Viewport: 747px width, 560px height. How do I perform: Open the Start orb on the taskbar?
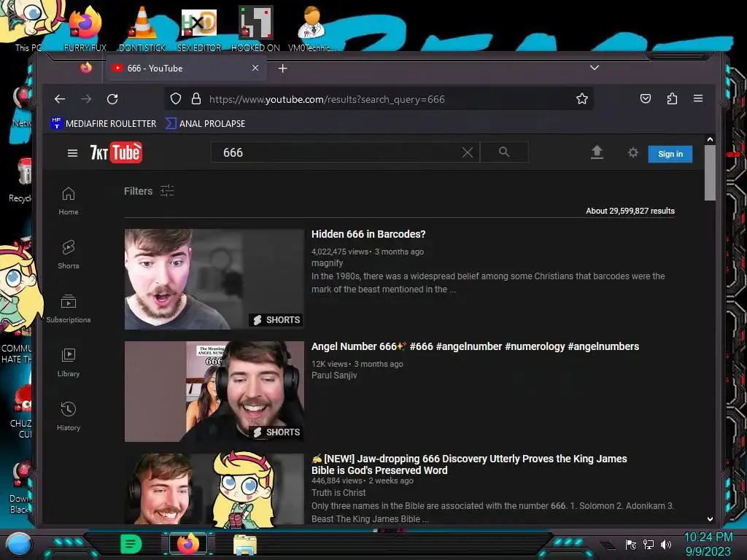(19, 544)
